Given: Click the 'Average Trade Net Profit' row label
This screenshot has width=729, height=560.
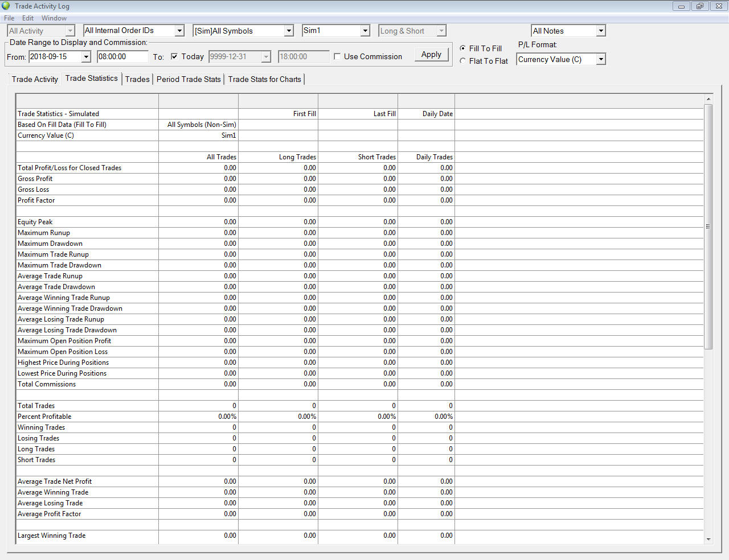Looking at the screenshot, I should point(55,481).
